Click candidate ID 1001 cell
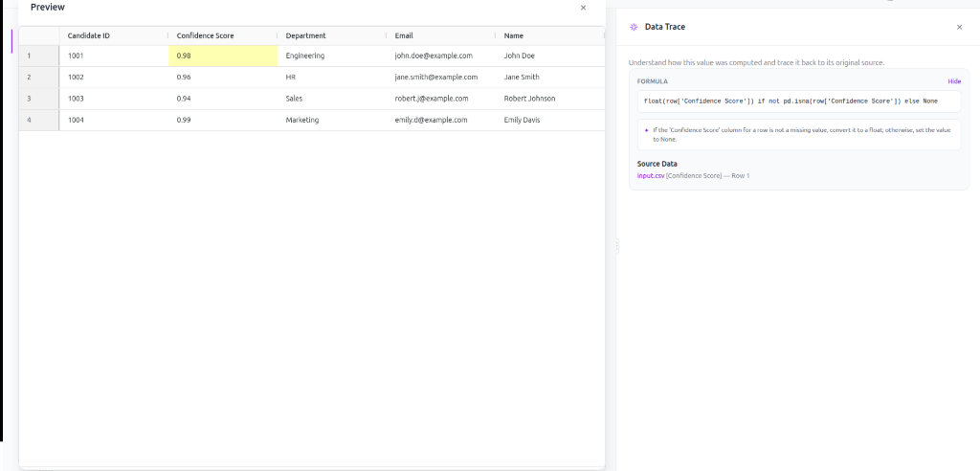Viewport: 980px width, 471px height. pyautogui.click(x=114, y=56)
